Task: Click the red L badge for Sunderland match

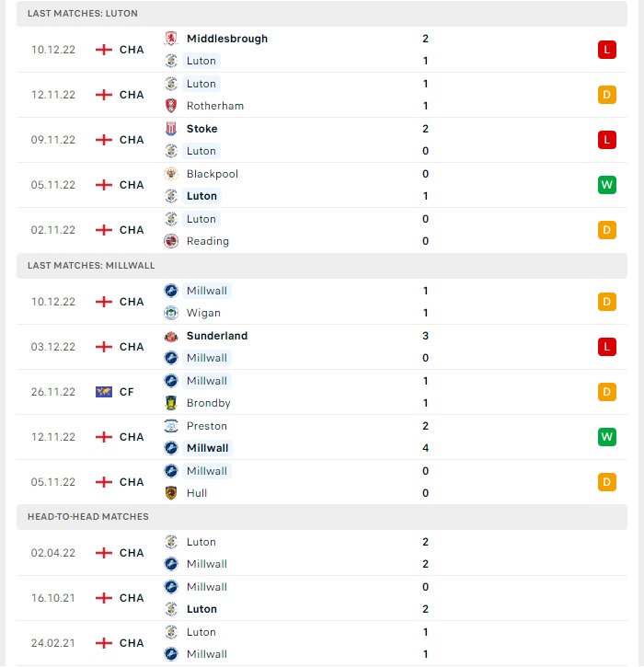Action: pyautogui.click(x=606, y=347)
